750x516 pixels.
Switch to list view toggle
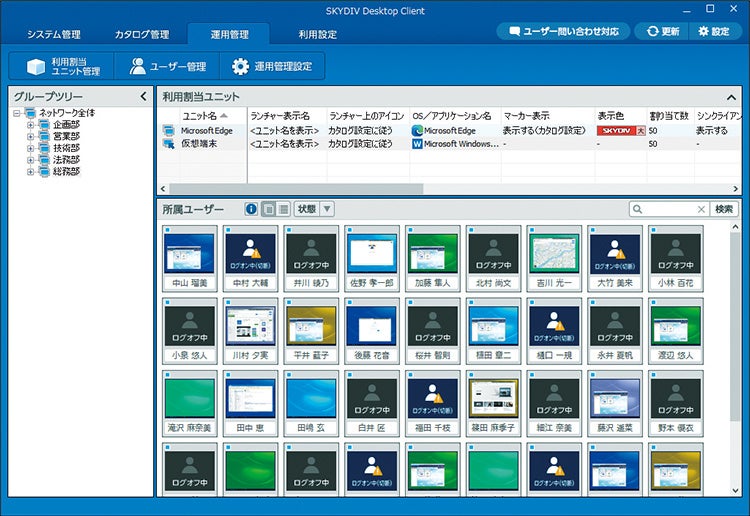[x=283, y=209]
